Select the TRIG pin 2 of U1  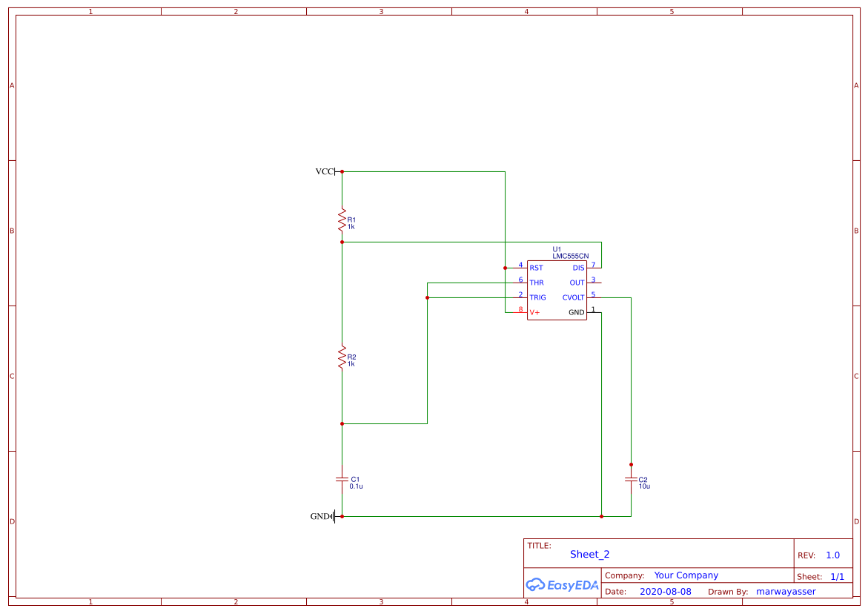[x=517, y=297]
